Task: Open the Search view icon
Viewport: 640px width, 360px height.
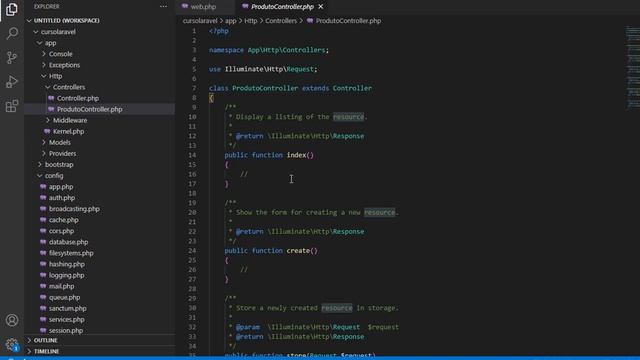Action: 12,33
